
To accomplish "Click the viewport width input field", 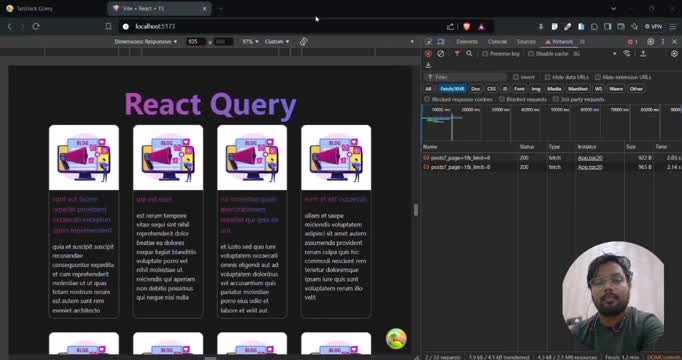I will (196, 42).
